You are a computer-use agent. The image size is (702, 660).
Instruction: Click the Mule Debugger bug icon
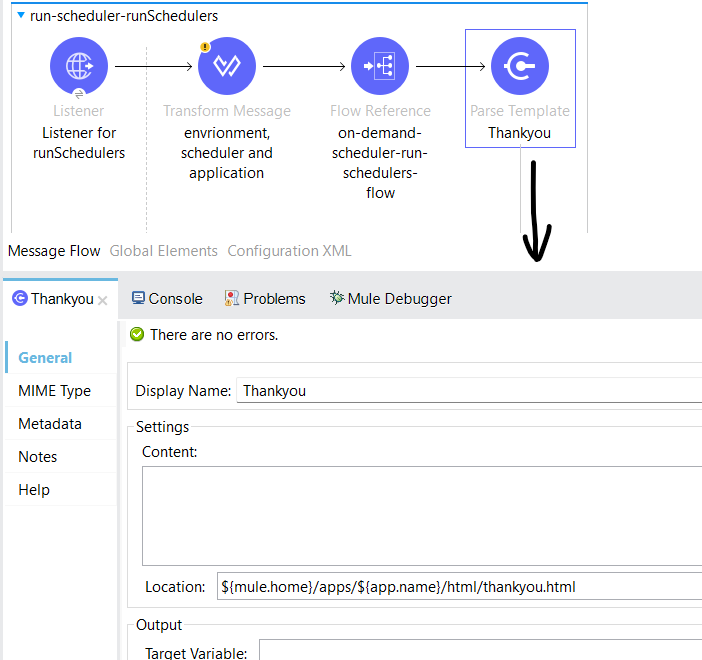pyautogui.click(x=337, y=297)
